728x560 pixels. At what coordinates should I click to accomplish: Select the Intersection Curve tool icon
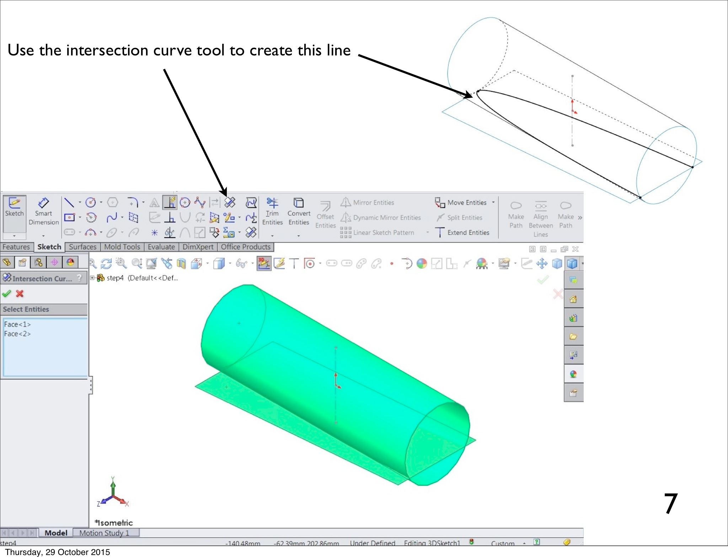click(230, 203)
